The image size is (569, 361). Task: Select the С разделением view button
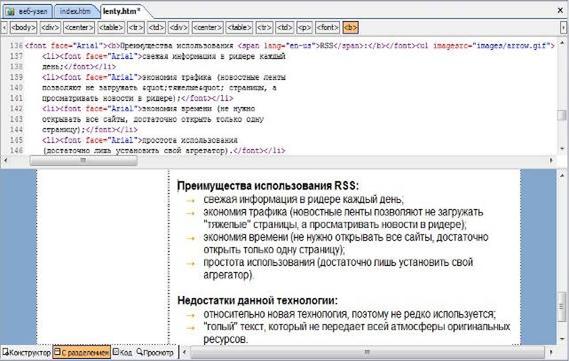(x=82, y=352)
